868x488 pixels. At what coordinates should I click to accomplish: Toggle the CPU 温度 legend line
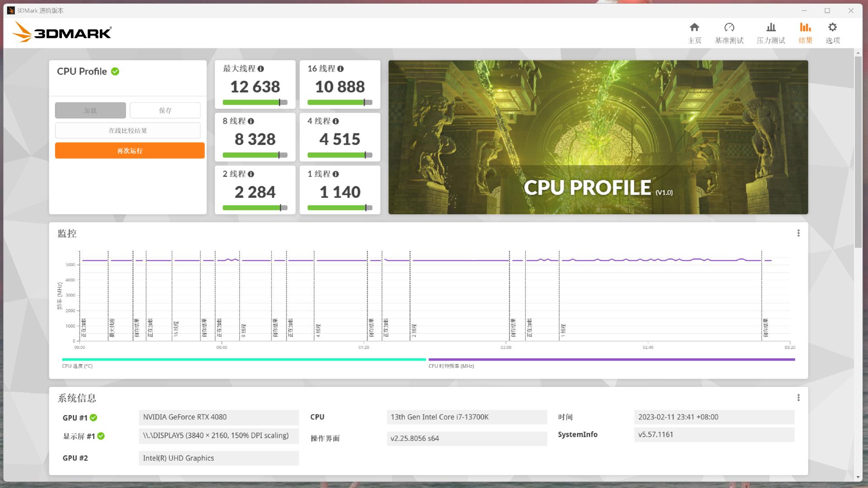(244, 360)
